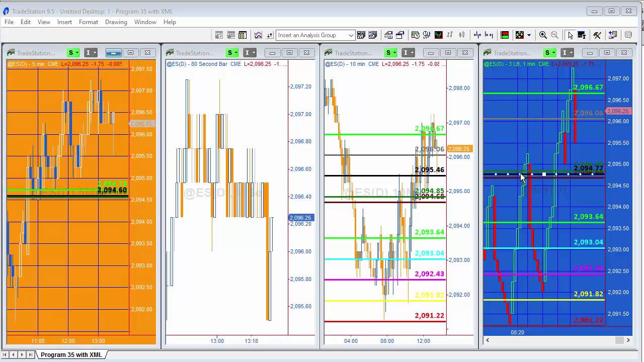The width and height of the screenshot is (644, 362).
Task: Open the Drawing menu
Action: coord(116,22)
